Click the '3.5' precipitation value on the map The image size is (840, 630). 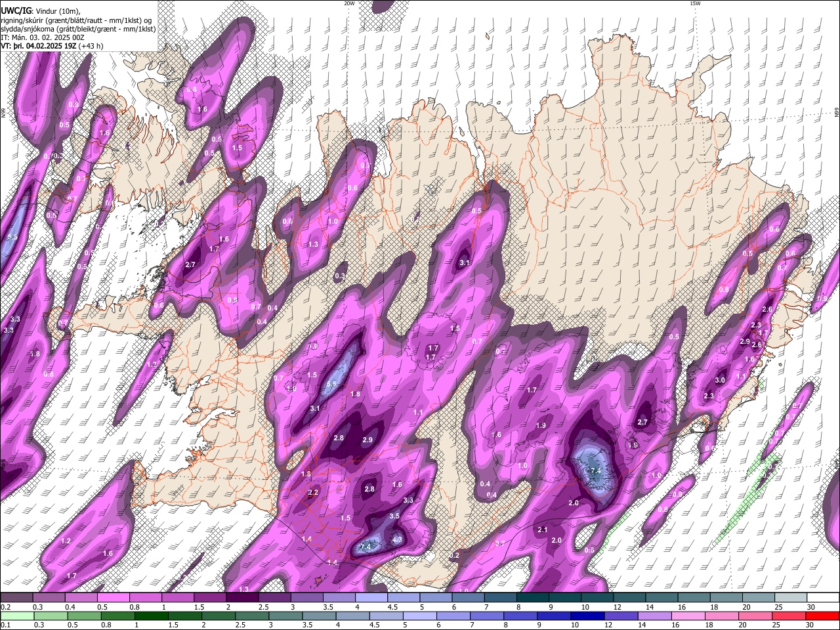[394, 516]
